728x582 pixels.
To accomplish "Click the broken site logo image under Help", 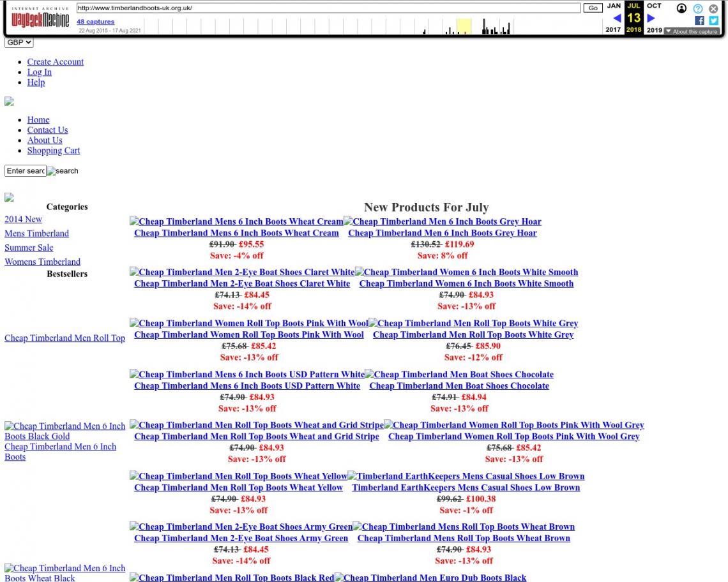I will pos(10,101).
